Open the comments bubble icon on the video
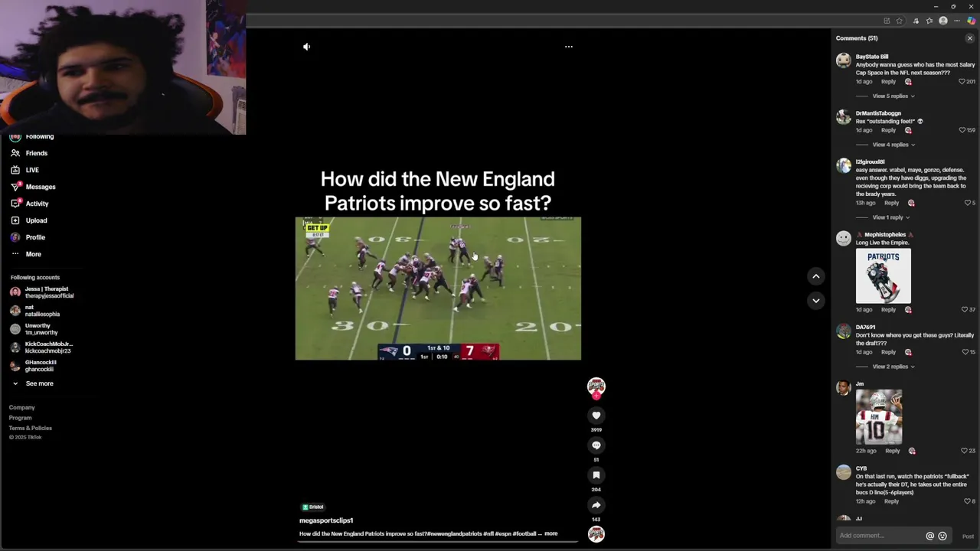 tap(596, 445)
